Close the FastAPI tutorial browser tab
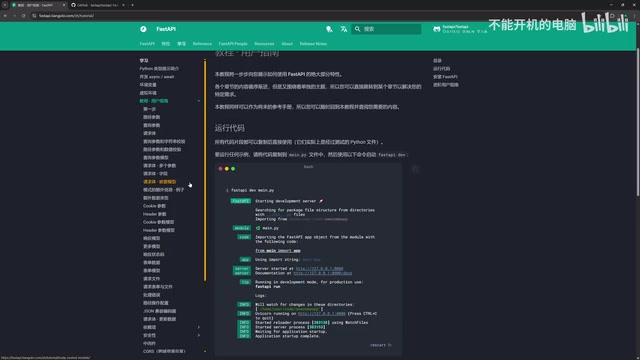640x360 pixels. coord(64,5)
